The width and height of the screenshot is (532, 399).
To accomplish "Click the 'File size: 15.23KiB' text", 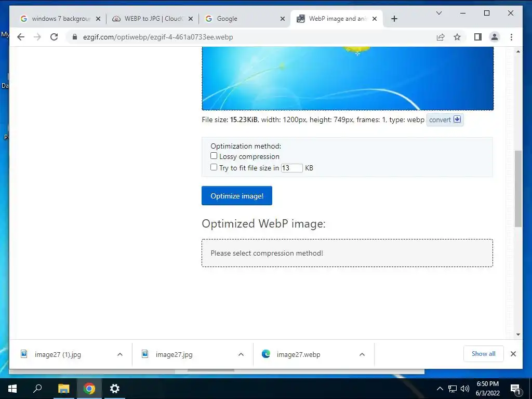I will (x=230, y=120).
